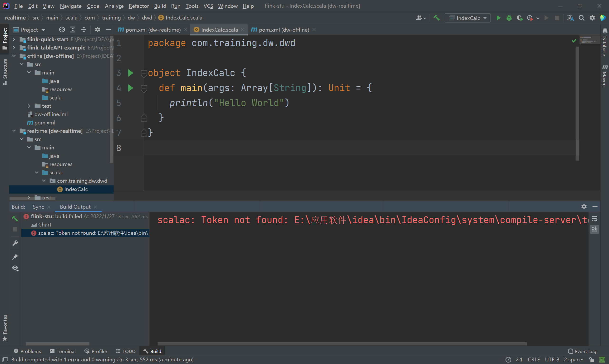Click the UTF-8 encoding widget
The width and height of the screenshot is (609, 364).
click(x=552, y=359)
